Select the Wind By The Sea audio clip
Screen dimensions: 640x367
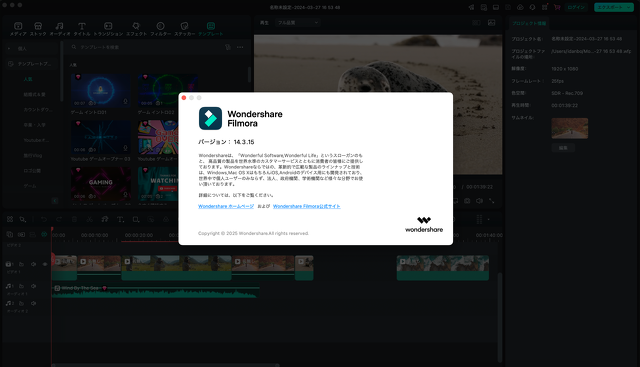click(x=156, y=291)
